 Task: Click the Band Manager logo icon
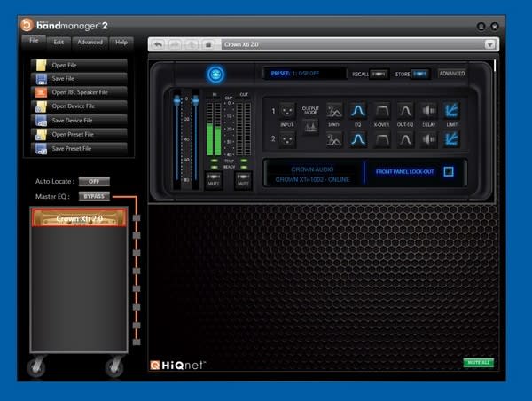27,25
